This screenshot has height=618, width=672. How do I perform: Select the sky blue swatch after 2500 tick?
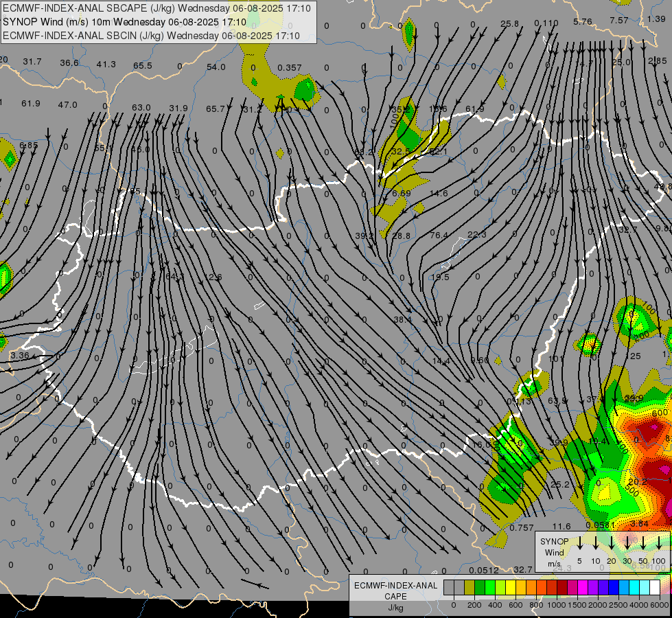point(624,588)
